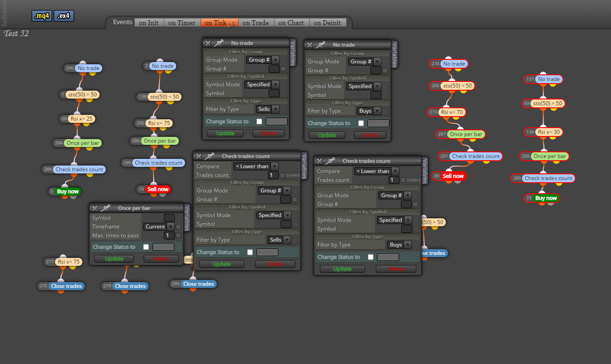
Task: Open Compare dropdown in Check trades count Sells panel
Action: [x=256, y=166]
